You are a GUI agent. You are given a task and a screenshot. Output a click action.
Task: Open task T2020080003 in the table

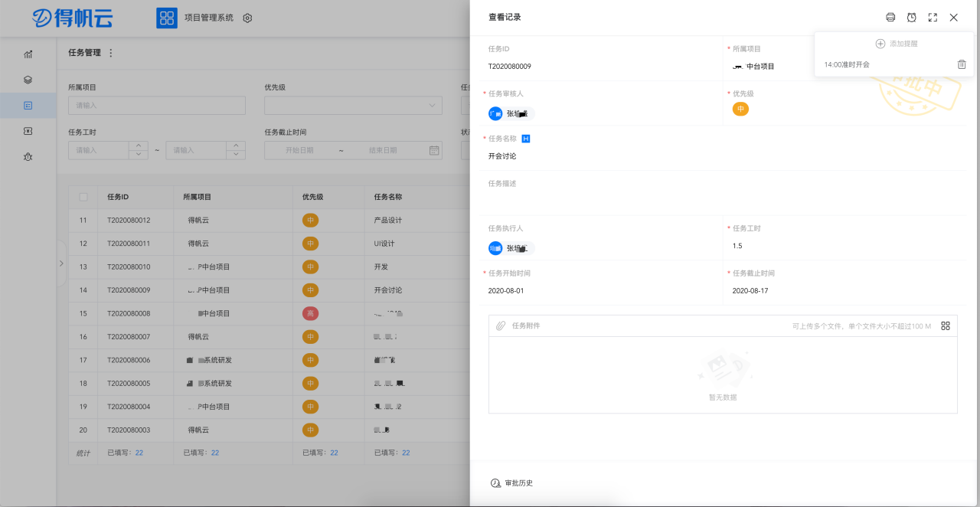point(129,430)
